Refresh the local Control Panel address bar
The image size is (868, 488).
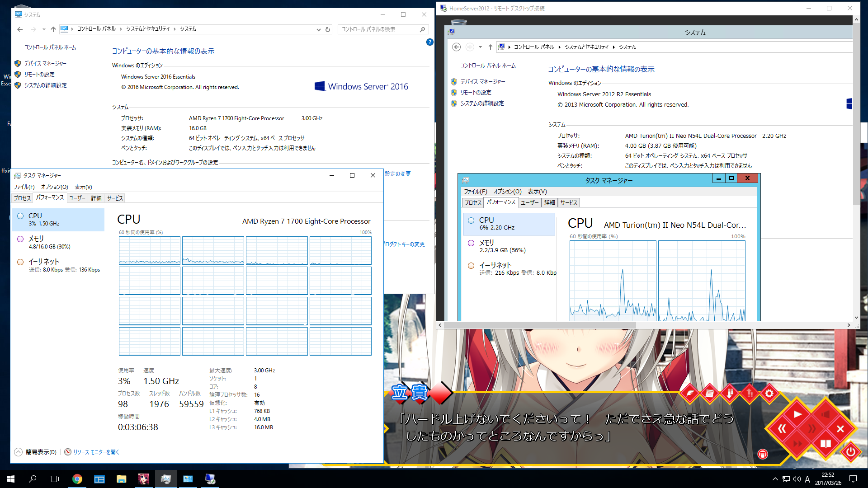point(328,29)
